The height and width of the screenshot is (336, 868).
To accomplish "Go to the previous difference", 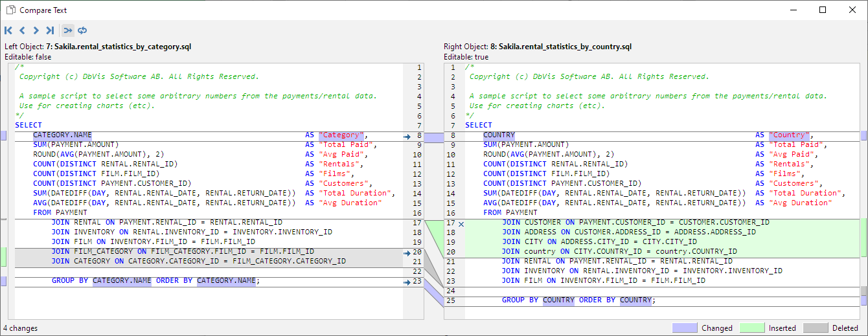I will click(x=22, y=30).
